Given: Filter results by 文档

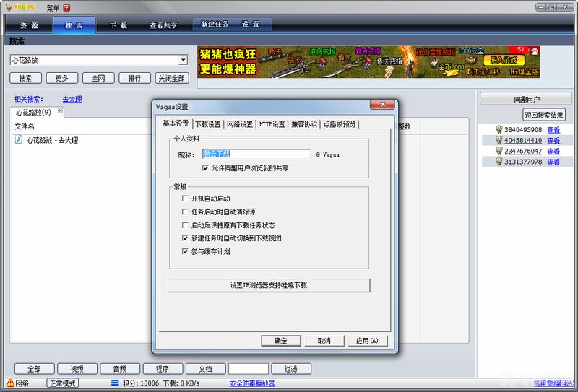Looking at the screenshot, I should point(205,369).
